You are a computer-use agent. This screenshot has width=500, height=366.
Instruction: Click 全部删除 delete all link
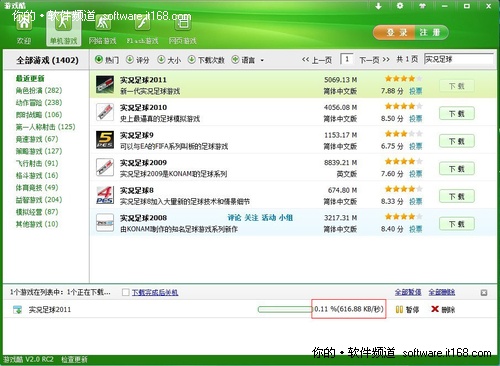pyautogui.click(x=442, y=292)
